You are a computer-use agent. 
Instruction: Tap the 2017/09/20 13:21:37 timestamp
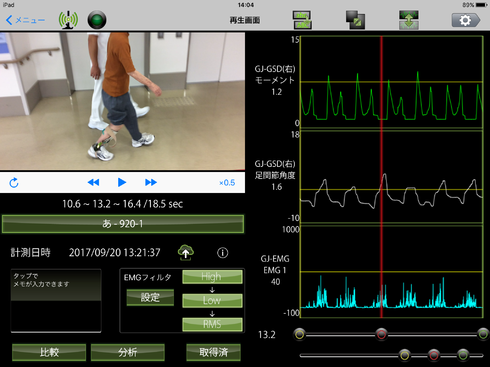click(115, 253)
